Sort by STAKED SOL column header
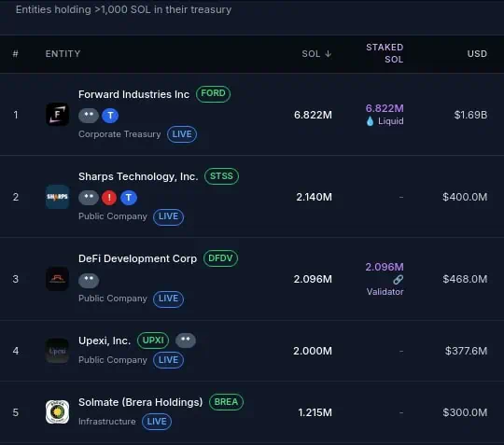Image resolution: width=504 pixels, height=445 pixels. [385, 53]
